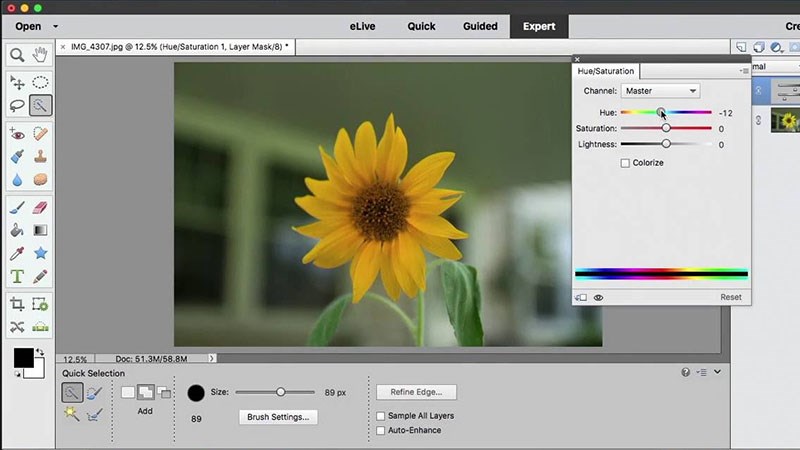The width and height of the screenshot is (800, 450).
Task: Choose the Elliptical Marquee tool
Action: coord(41,82)
